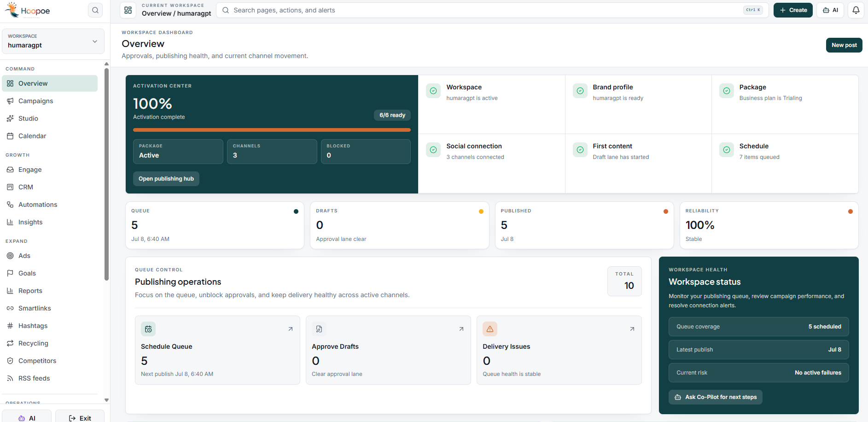
Task: Click the Workspace check icon
Action: click(433, 91)
